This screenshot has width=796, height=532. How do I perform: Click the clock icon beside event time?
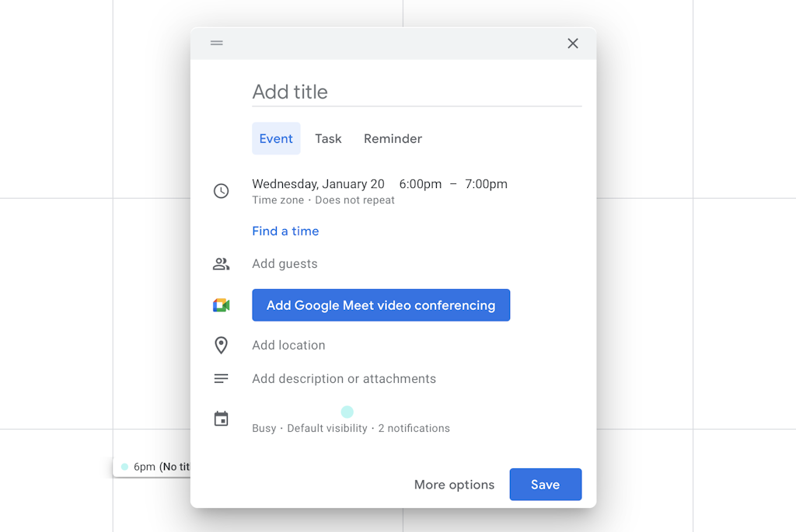[x=221, y=190]
